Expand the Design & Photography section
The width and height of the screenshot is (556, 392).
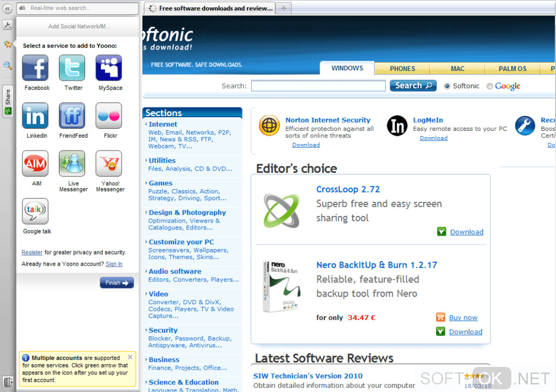click(x=187, y=213)
